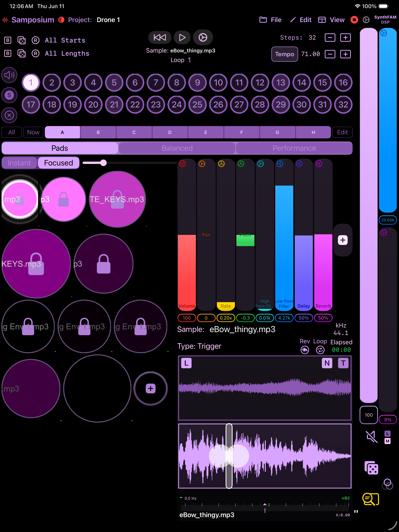Toggle step 5 in the sequencer

[x=114, y=83]
